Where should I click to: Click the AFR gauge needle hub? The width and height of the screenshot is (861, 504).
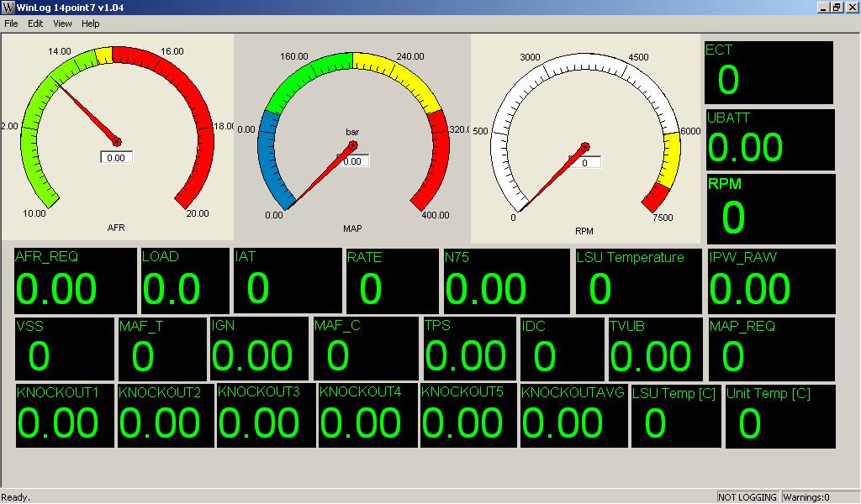pos(117,141)
